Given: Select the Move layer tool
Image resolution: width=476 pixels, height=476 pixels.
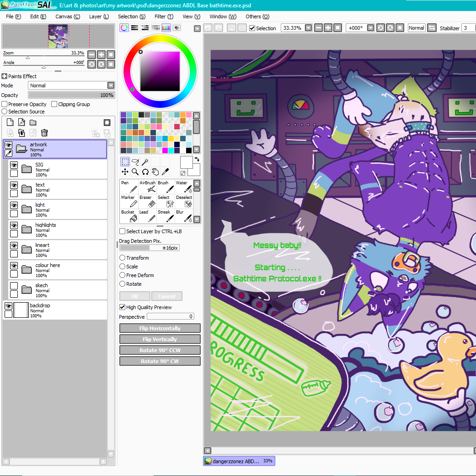Looking at the screenshot, I should pos(125,172).
